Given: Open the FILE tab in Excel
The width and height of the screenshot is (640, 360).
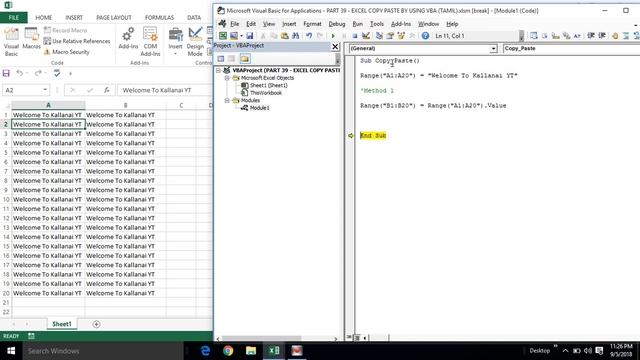Looking at the screenshot, I should 13,18.
